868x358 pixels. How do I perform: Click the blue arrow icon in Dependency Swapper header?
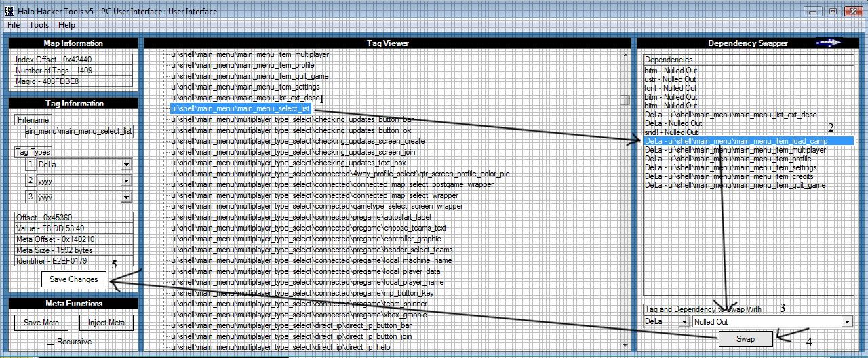(x=829, y=43)
